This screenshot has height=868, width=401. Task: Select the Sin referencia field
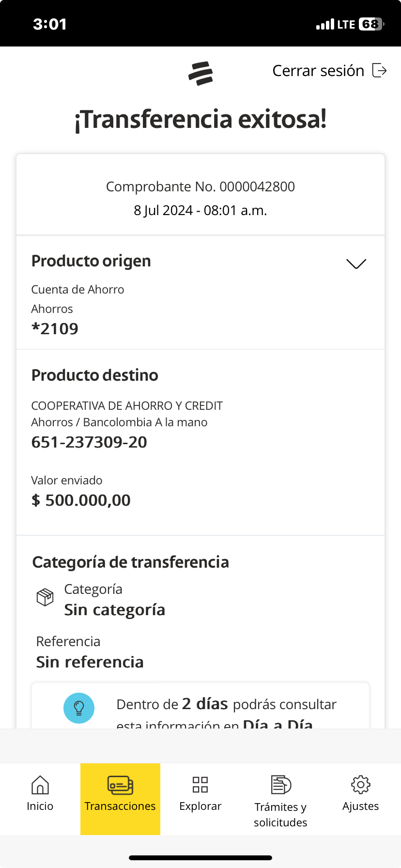click(90, 662)
